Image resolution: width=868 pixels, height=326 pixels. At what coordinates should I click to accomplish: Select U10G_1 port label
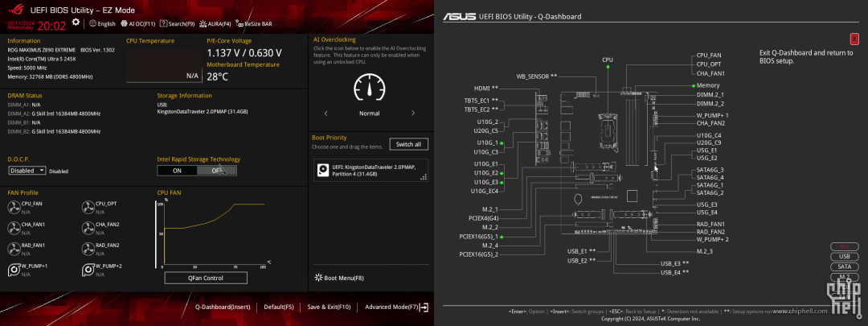[487, 142]
